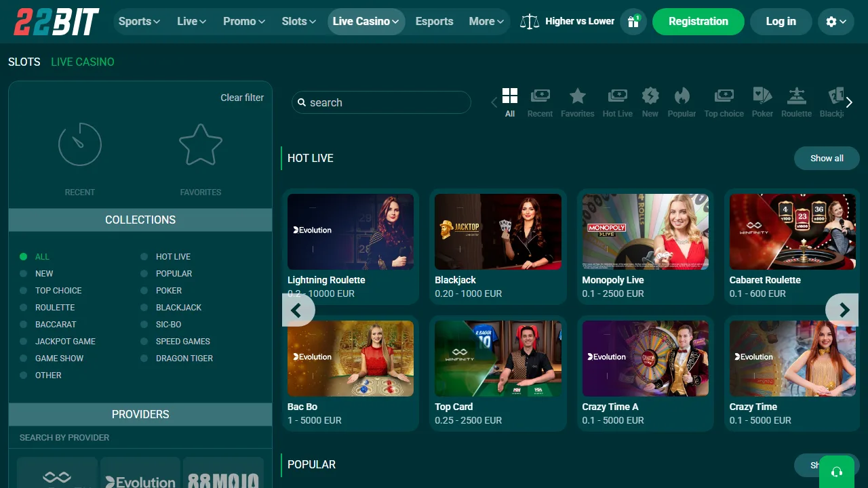868x488 pixels.
Task: Select the 88MOJO provider logo
Action: (x=223, y=474)
